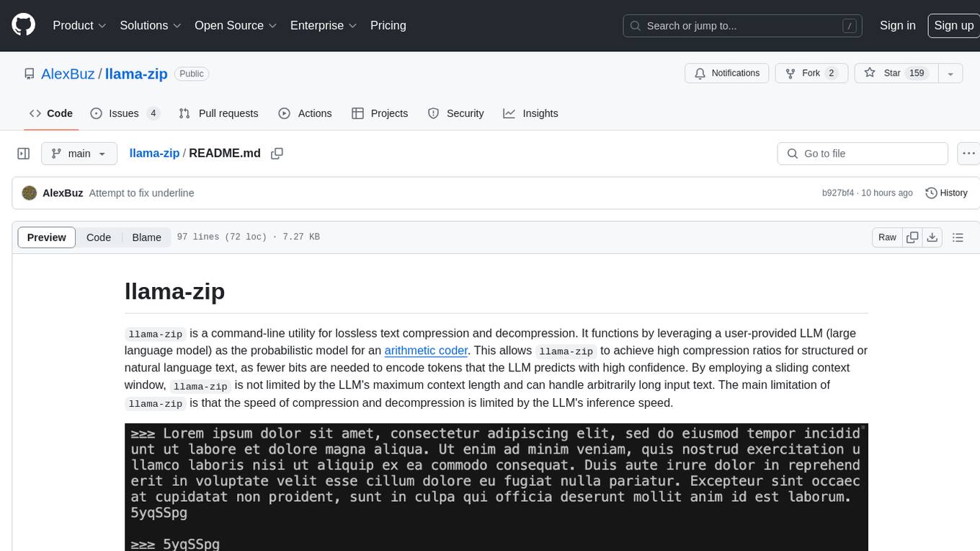980x551 pixels.
Task: Open the Actions tab
Action: tap(305, 113)
